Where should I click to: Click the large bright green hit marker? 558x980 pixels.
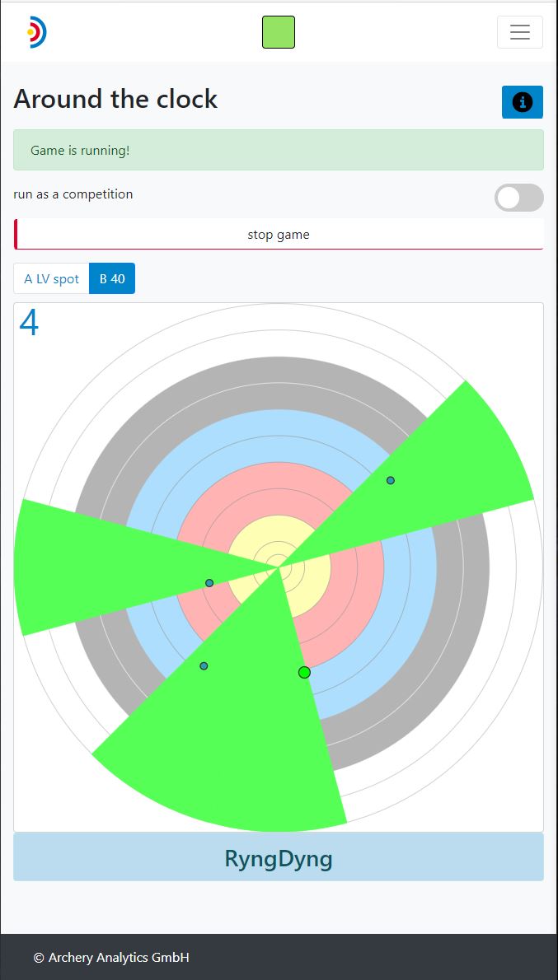304,673
